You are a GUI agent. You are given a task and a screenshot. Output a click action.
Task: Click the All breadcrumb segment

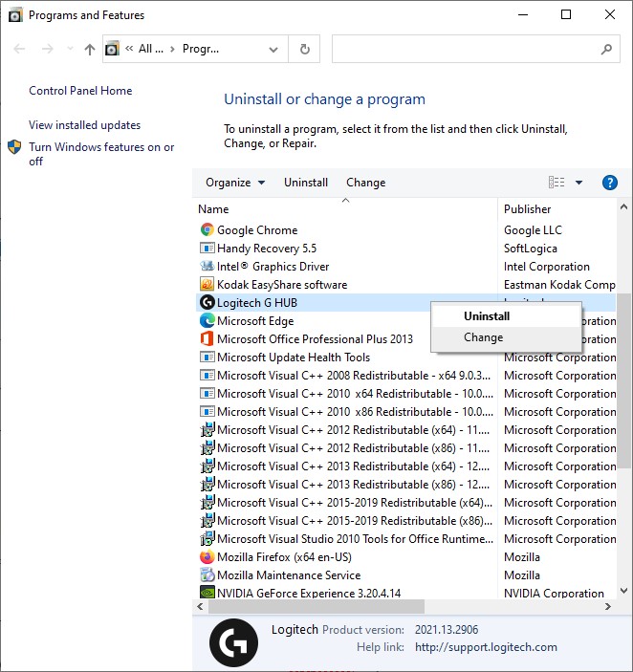[150, 49]
